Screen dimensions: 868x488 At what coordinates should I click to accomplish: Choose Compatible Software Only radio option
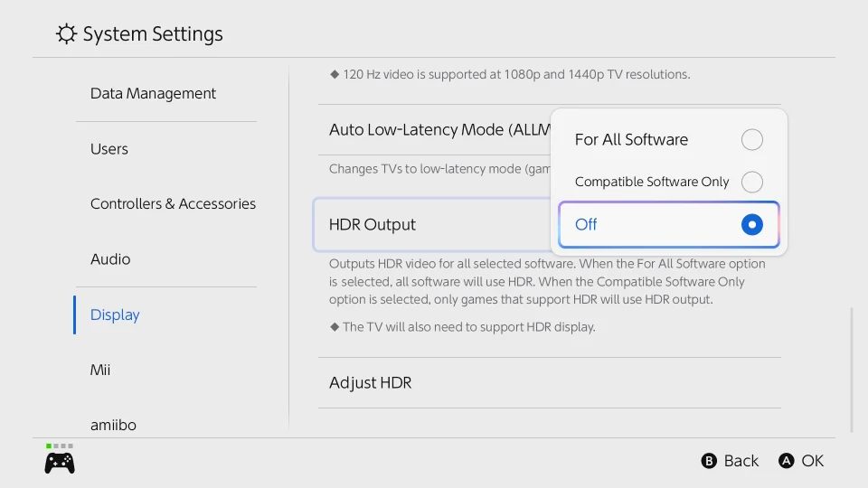pyautogui.click(x=751, y=182)
